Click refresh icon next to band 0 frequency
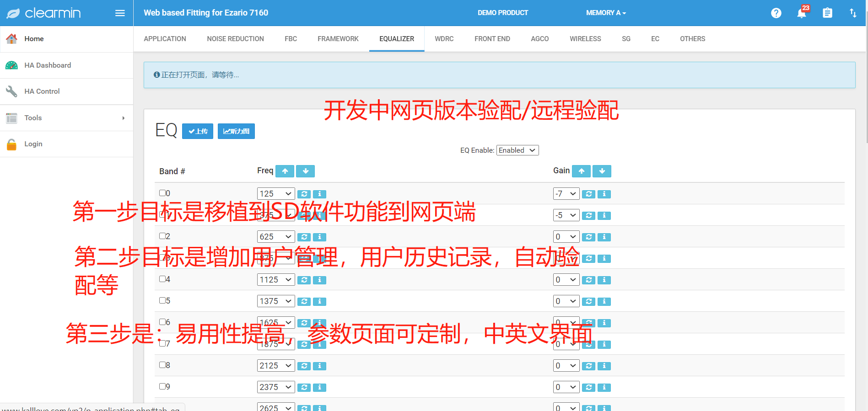The height and width of the screenshot is (411, 868). coord(304,194)
